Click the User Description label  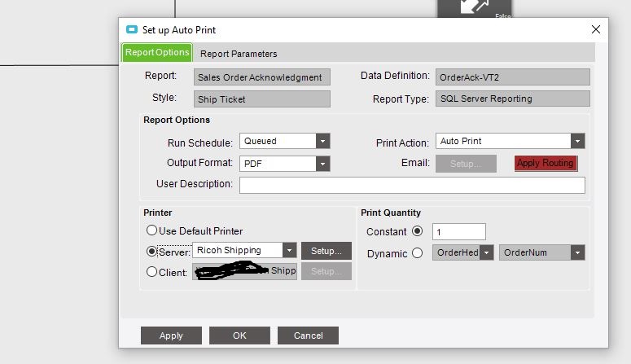point(195,184)
